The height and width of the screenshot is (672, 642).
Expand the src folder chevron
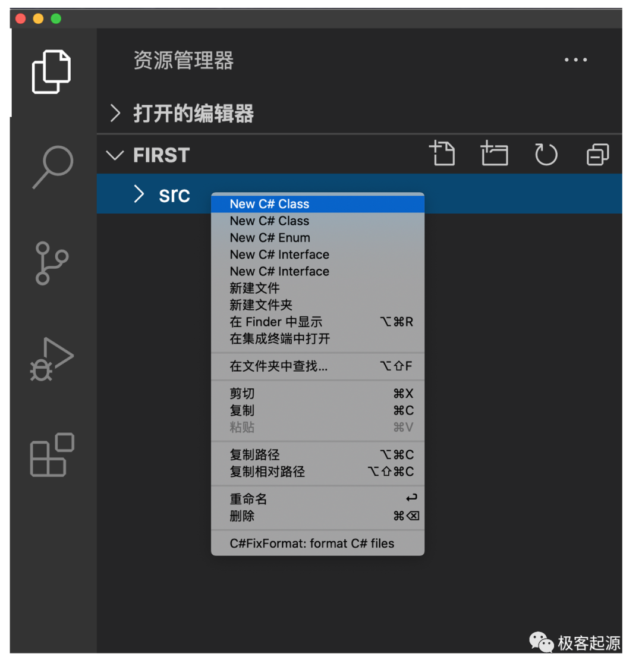139,194
